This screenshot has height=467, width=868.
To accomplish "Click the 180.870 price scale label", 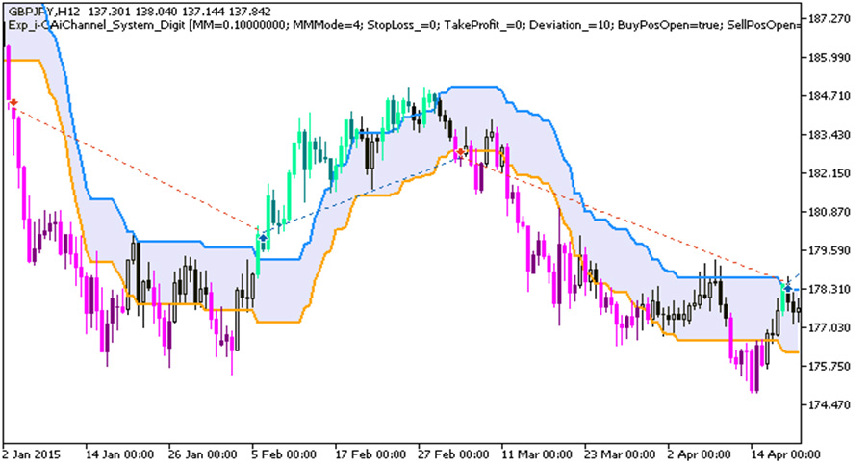I will point(829,212).
